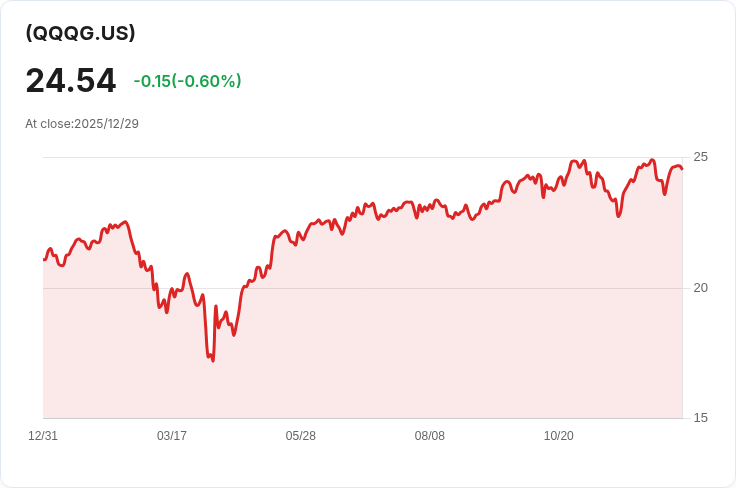Click the 08/08 x-axis date label
Viewport: 736px width, 488px height.
(x=430, y=436)
